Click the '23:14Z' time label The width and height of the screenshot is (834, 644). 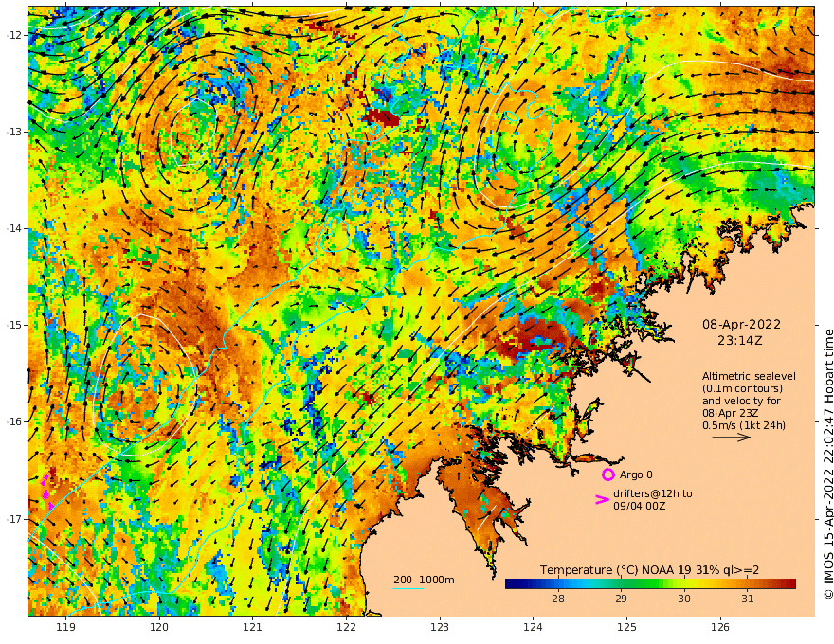pyautogui.click(x=739, y=340)
